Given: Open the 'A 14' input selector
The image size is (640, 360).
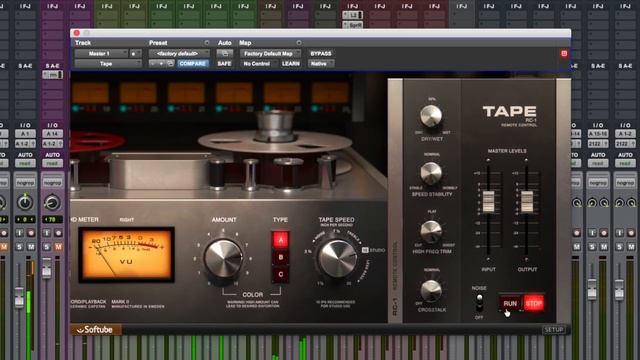Looking at the screenshot, I should [52, 134].
